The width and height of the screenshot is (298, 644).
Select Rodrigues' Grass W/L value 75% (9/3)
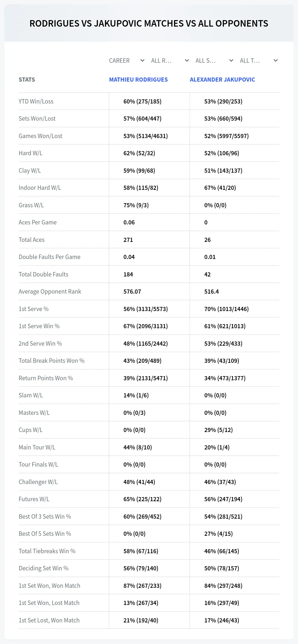click(136, 205)
